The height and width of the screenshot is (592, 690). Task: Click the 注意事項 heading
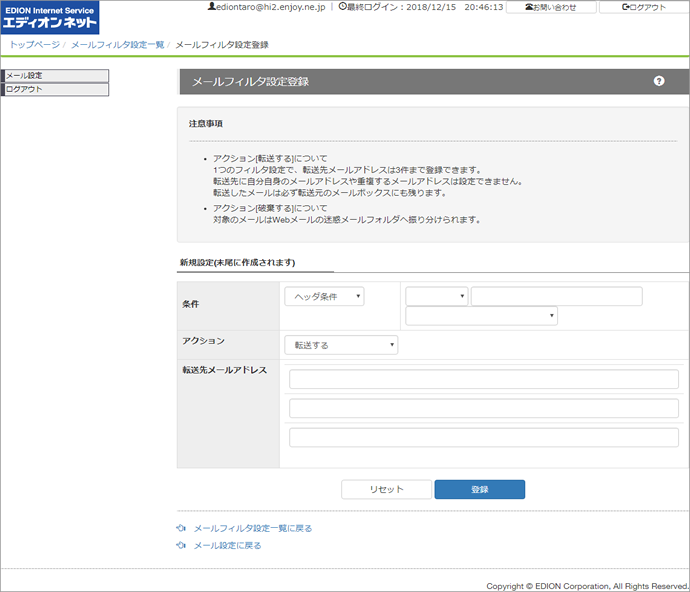[x=206, y=124]
